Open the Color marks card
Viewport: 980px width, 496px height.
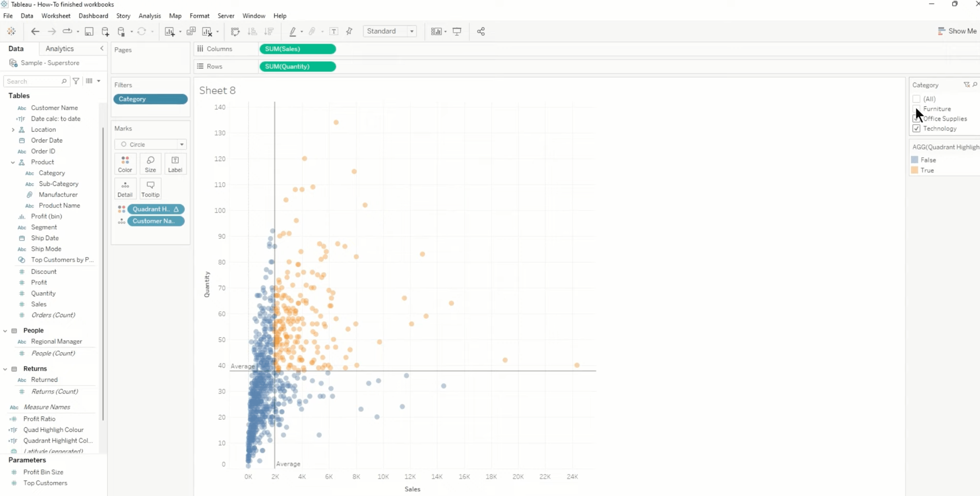click(x=125, y=164)
